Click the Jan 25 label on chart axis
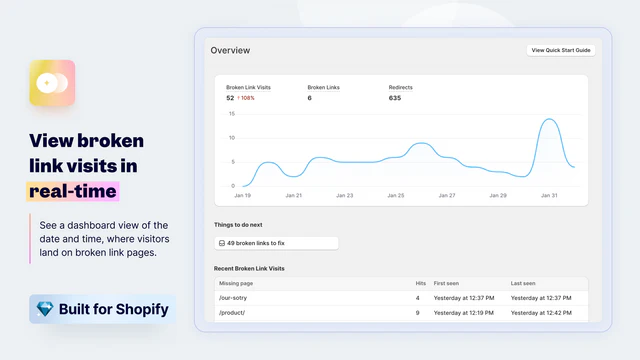 tap(396, 196)
